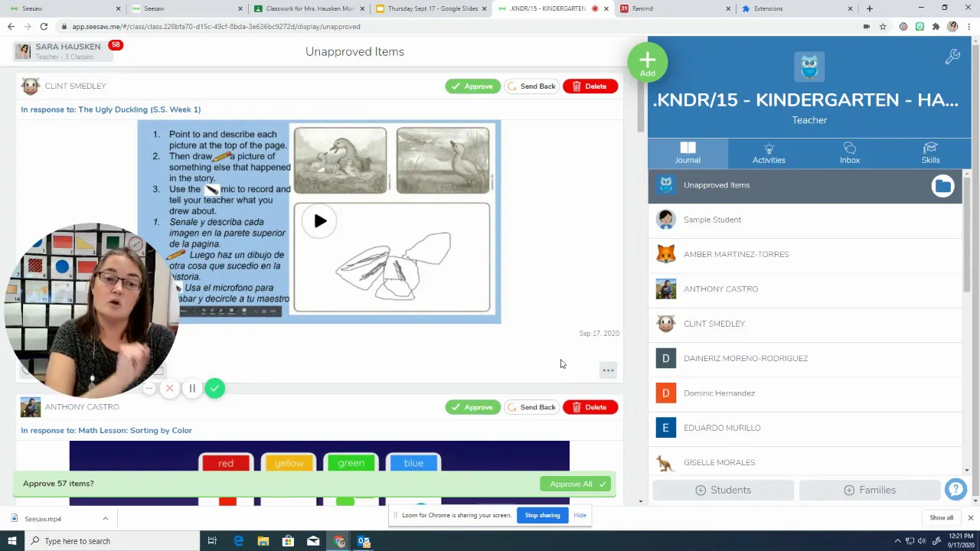Open Loom recording options dots
The height and width of the screenshot is (551, 980).
(149, 389)
